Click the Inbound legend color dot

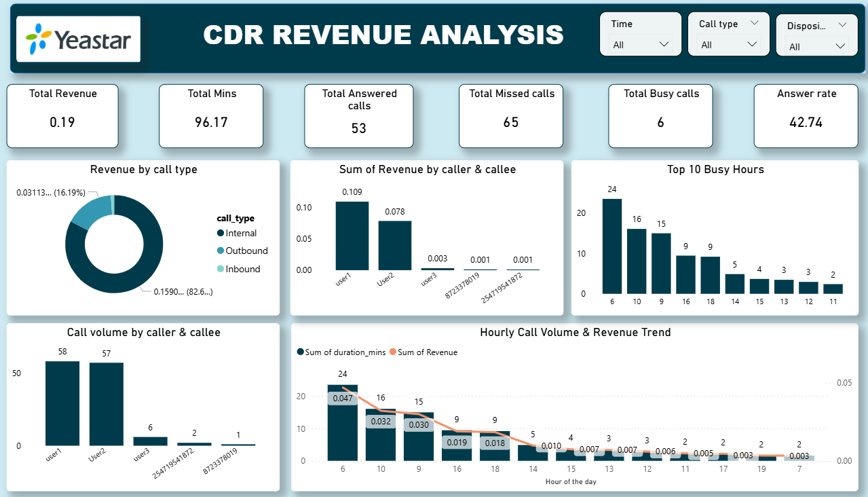[221, 270]
